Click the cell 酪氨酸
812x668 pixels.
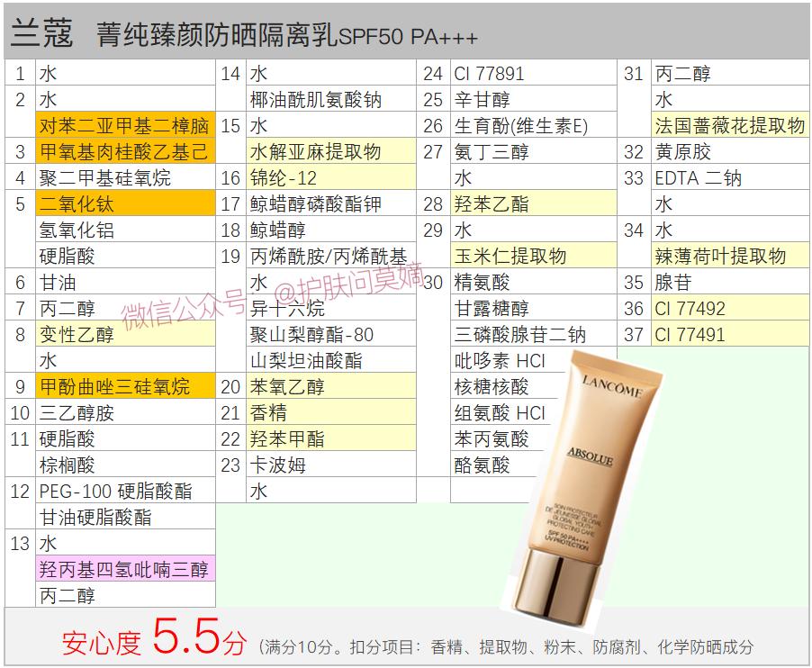tap(494, 465)
